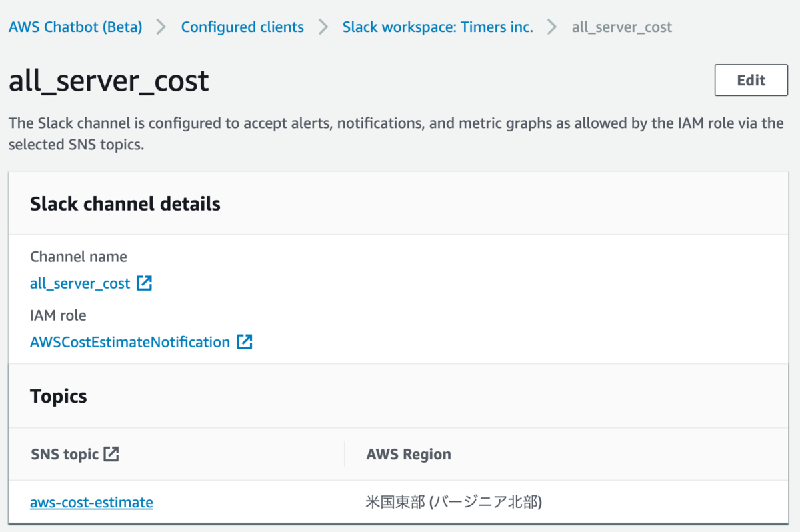800x532 pixels.
Task: Select the SNS topic column header
Action: [x=65, y=454]
